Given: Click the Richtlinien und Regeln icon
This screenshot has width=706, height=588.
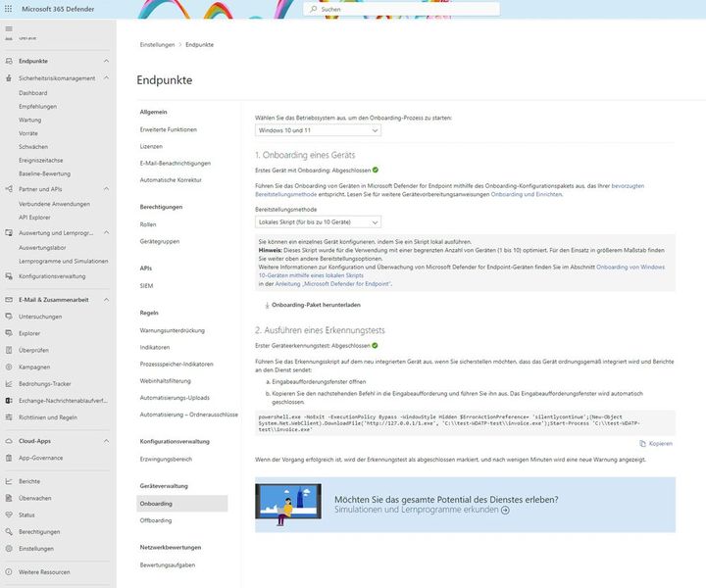Looking at the screenshot, I should [9, 417].
